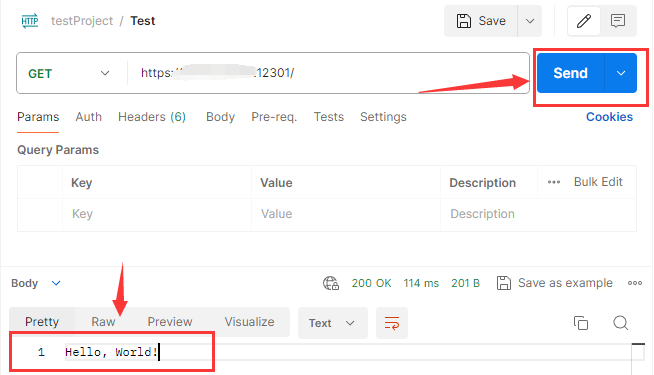This screenshot has width=654, height=375.
Task: Open the Text format dropdown
Action: click(x=332, y=323)
